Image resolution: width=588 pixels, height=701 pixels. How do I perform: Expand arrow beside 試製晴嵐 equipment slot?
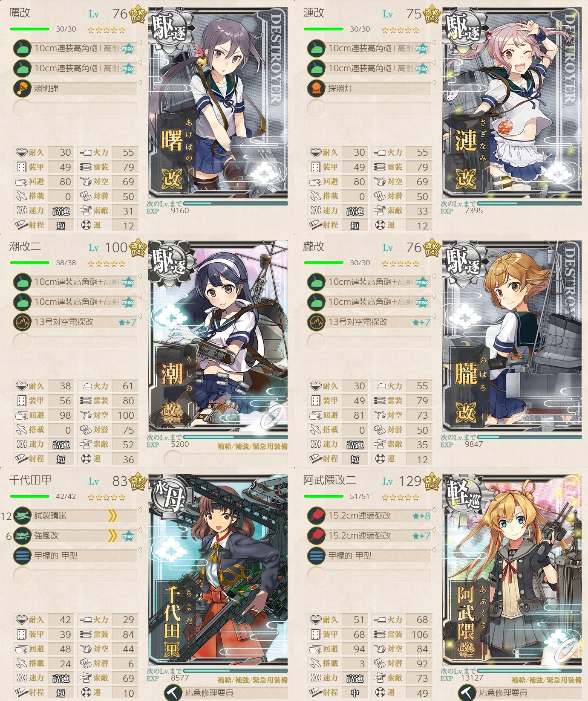point(139,510)
